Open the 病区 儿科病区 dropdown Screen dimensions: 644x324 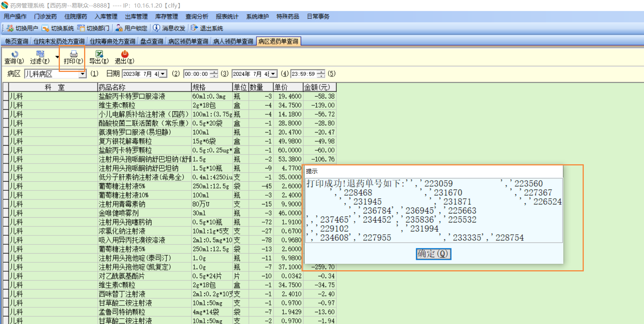83,74
